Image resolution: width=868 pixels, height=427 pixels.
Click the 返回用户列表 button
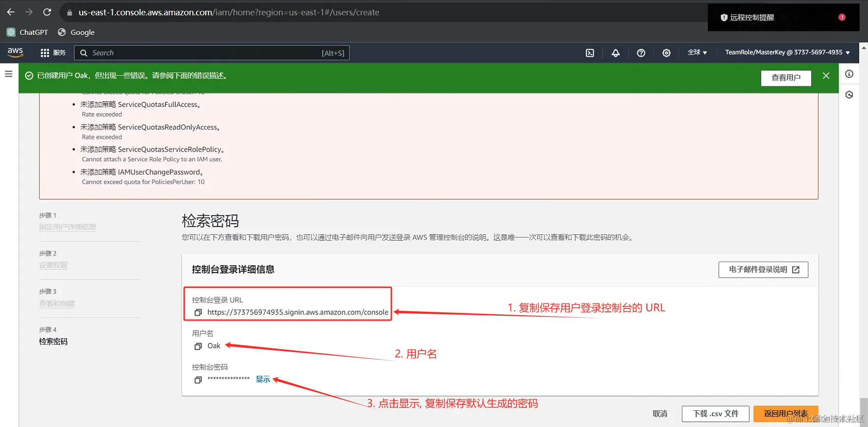pos(786,414)
